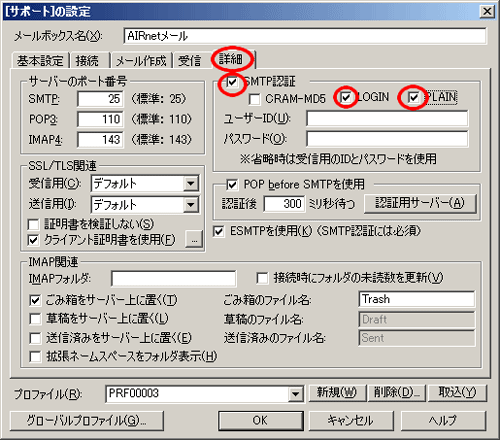The image size is (500, 440).
Task: Click the SMTP port number field
Action: pos(100,99)
